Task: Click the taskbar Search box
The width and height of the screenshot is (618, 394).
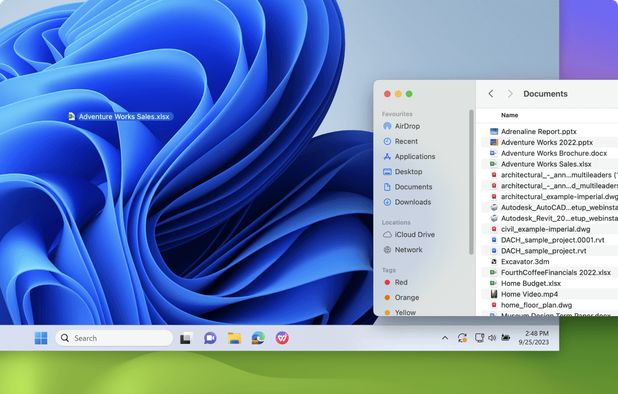Action: click(114, 338)
